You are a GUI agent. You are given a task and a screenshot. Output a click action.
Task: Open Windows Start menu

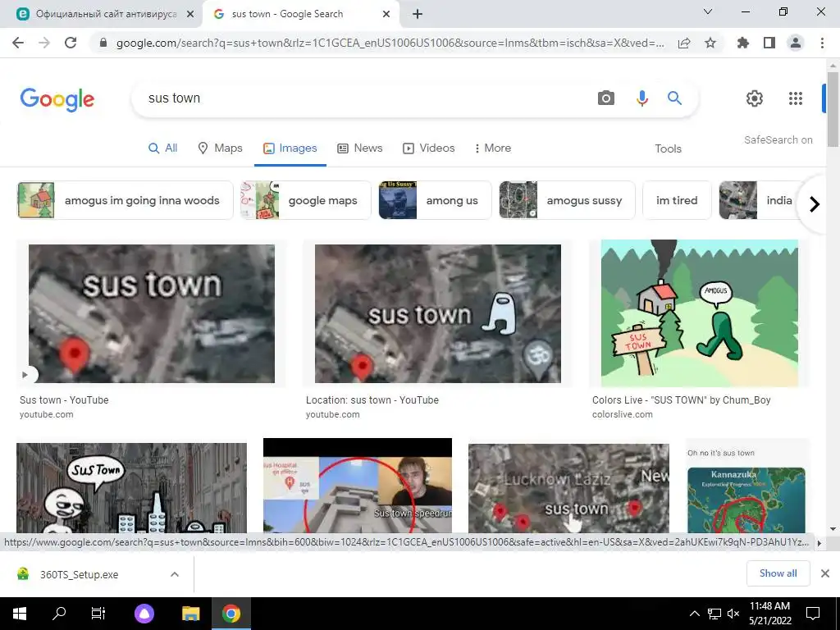tap(20, 614)
